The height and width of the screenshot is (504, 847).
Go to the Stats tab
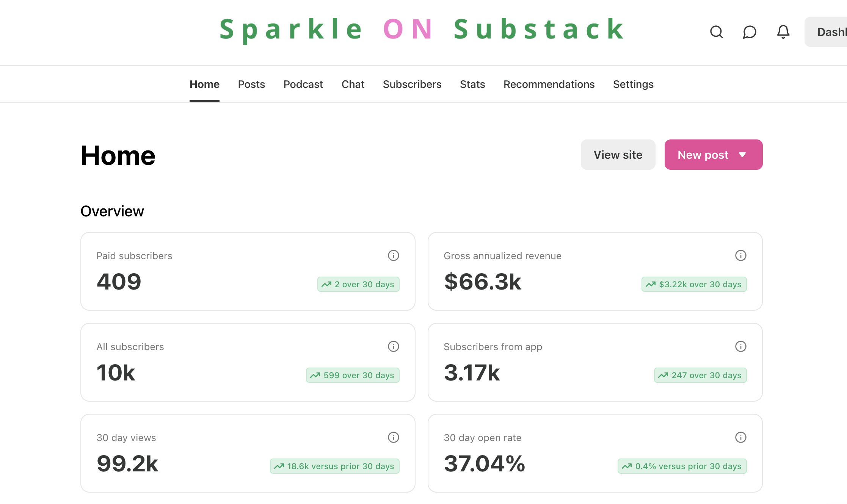pos(472,84)
